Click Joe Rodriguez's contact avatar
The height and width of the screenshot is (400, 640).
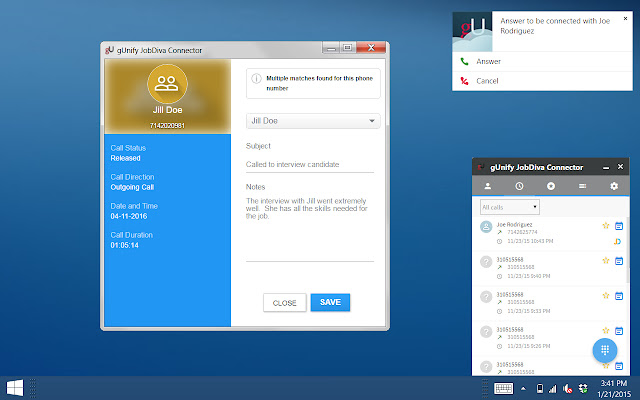(x=486, y=227)
